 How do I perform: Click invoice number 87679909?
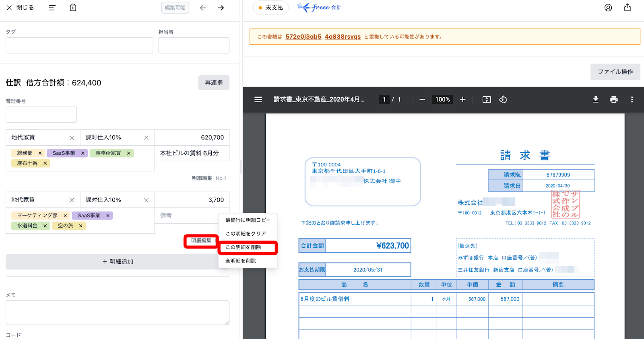click(558, 175)
